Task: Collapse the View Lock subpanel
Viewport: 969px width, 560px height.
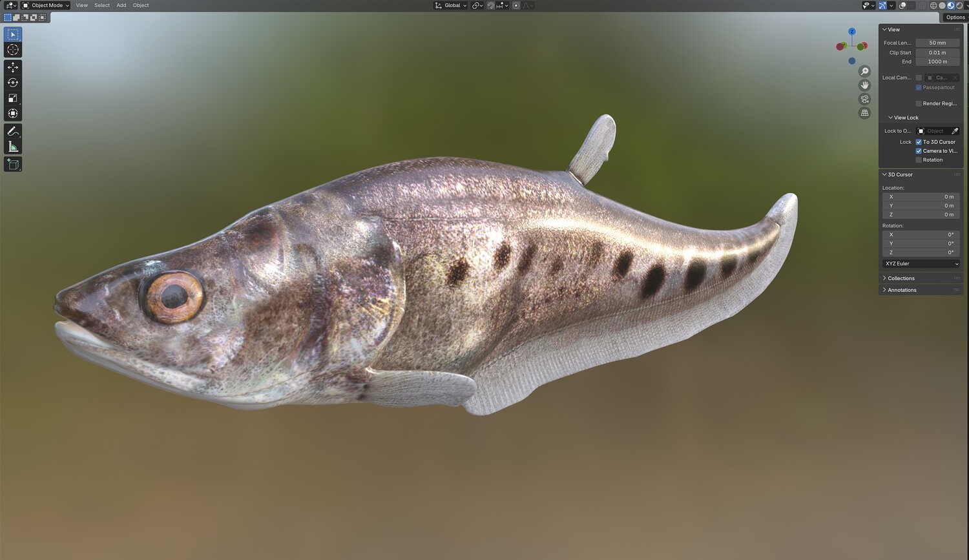Action: tap(903, 118)
